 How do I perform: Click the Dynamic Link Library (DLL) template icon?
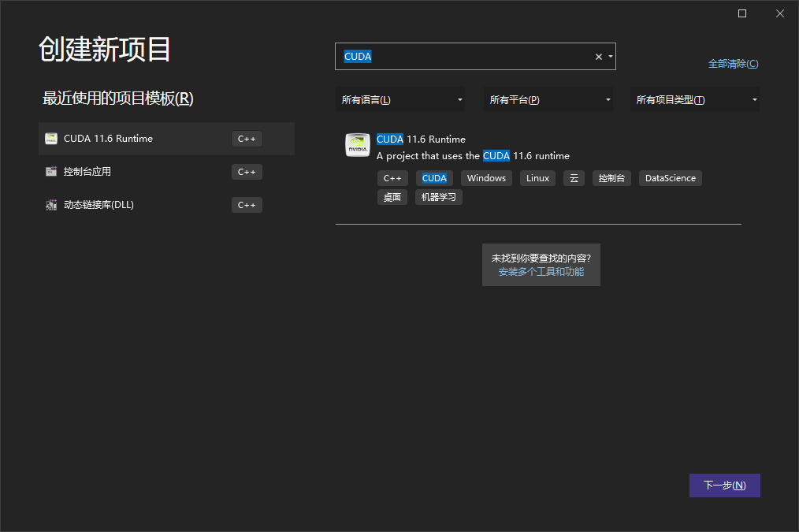(51, 205)
